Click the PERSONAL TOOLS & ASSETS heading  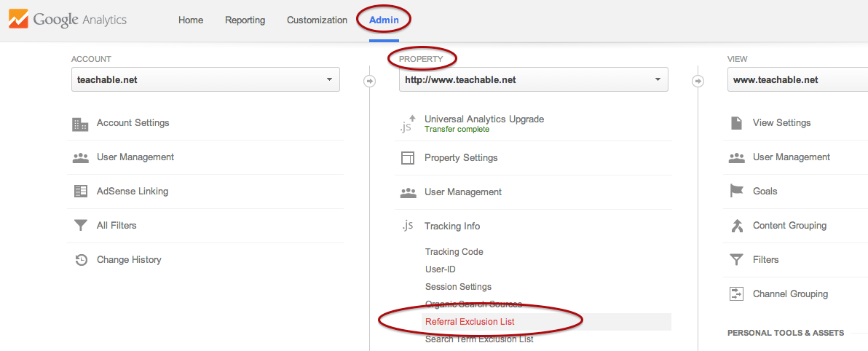786,333
